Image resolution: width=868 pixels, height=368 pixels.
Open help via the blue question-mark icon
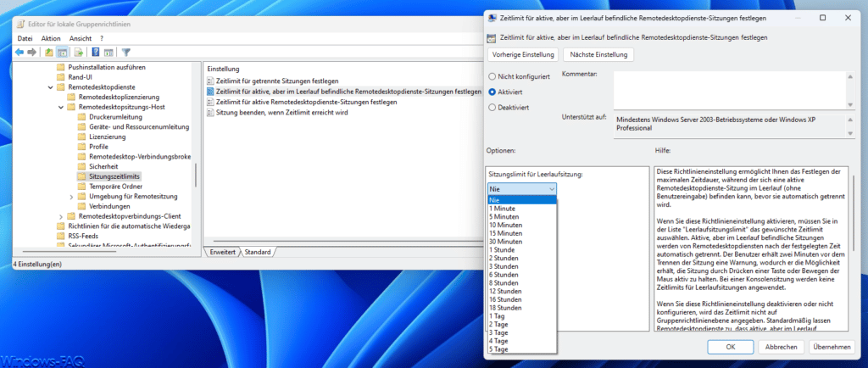pos(95,52)
